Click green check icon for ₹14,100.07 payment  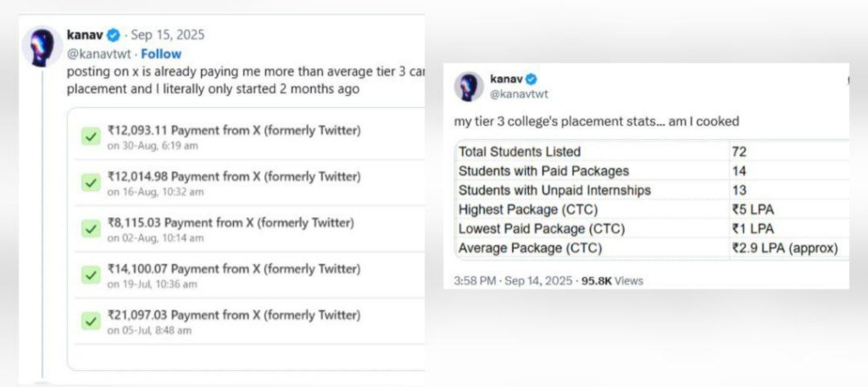[x=90, y=275]
